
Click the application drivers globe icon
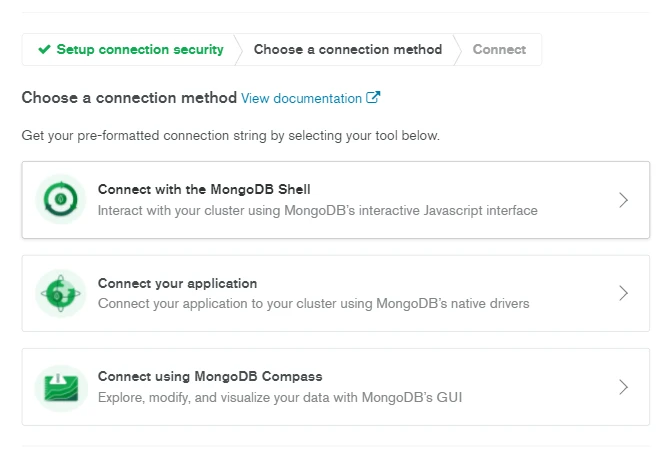coord(60,293)
